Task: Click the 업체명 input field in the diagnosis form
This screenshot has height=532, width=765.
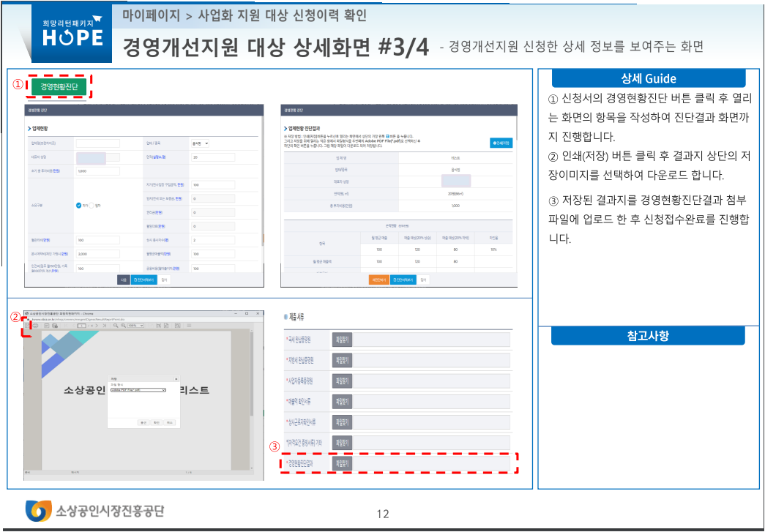Action: [97, 143]
